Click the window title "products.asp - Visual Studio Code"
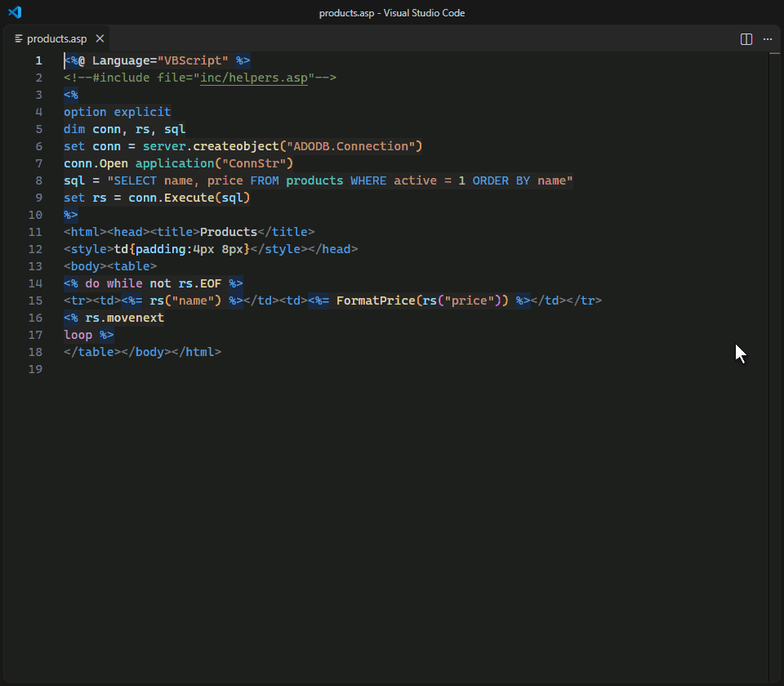Viewport: 784px width, 686px height. pyautogui.click(x=392, y=13)
